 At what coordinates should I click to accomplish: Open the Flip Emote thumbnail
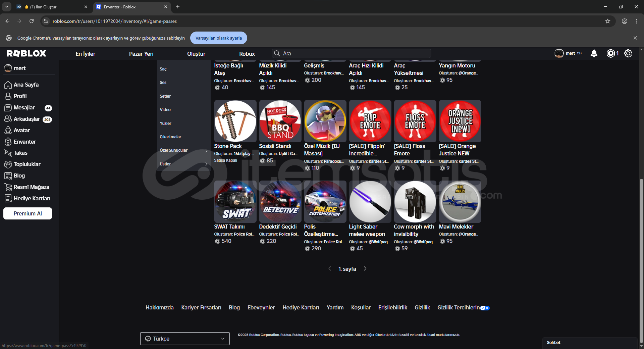point(370,121)
